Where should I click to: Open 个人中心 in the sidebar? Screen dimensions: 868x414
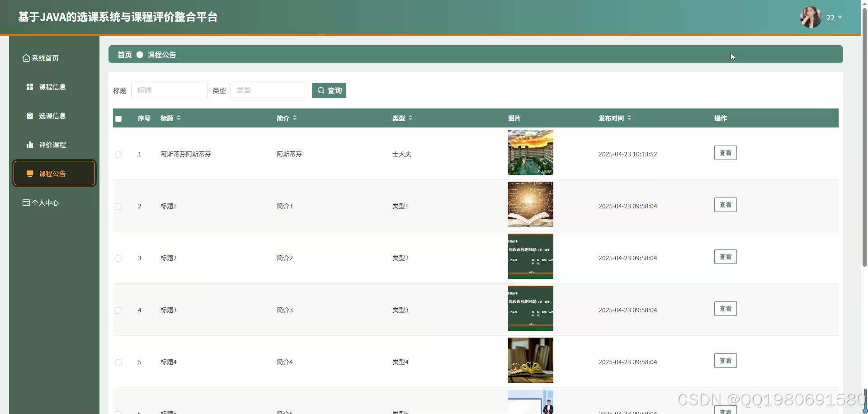pos(54,202)
